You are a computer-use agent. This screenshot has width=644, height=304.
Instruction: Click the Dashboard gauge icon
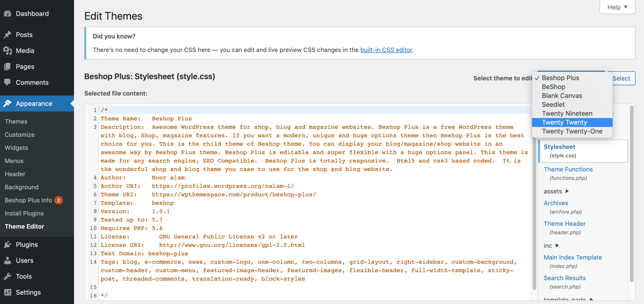point(8,14)
